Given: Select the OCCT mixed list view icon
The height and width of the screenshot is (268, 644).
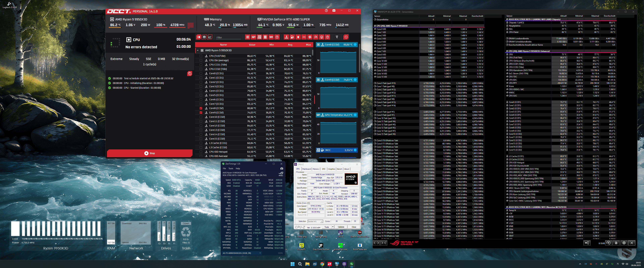Looking at the screenshot, I should click(199, 37).
